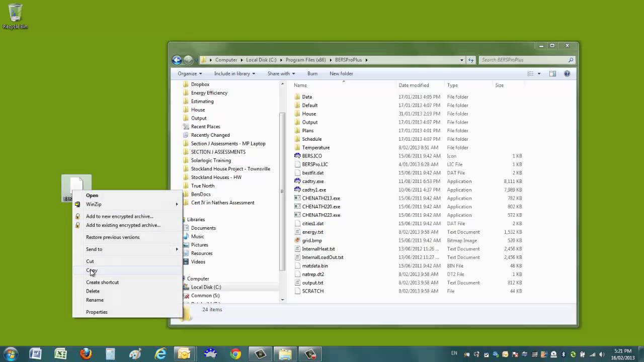Choose Cut in context menu
The height and width of the screenshot is (362, 644).
(x=90, y=261)
